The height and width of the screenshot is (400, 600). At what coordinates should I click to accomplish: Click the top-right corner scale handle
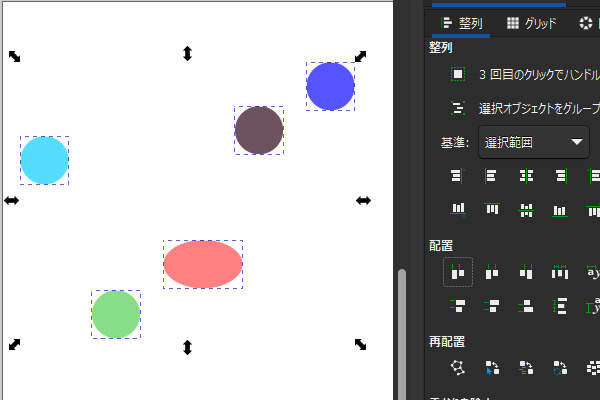(x=360, y=57)
